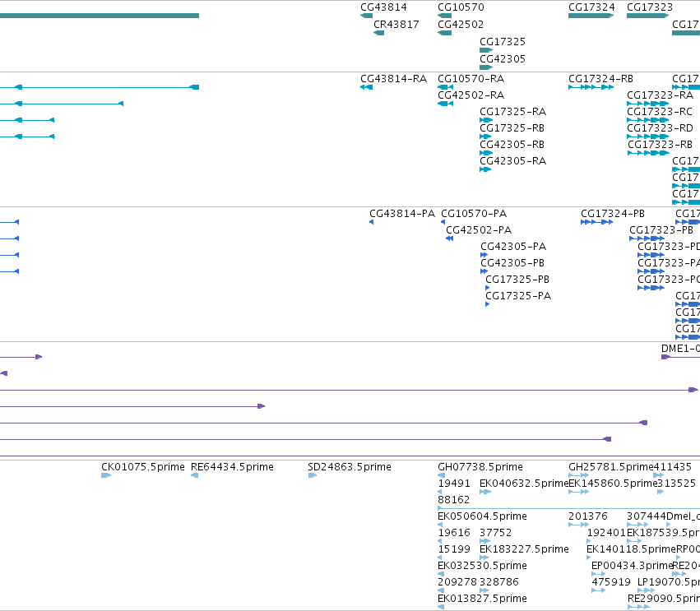Select the CG42502 gene label

point(461,24)
